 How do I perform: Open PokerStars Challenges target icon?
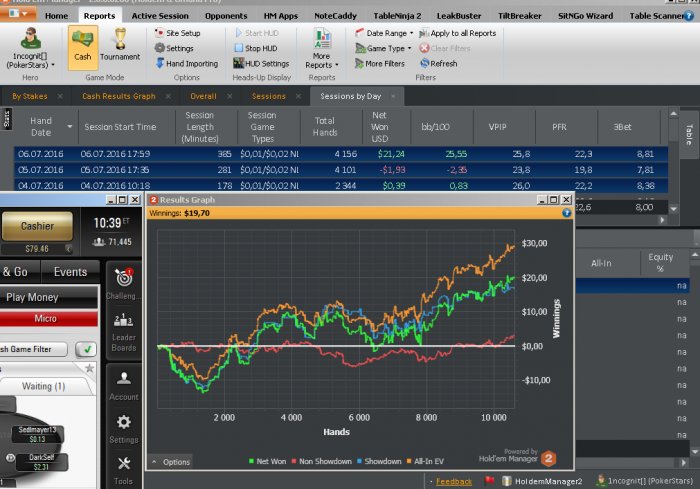124,278
